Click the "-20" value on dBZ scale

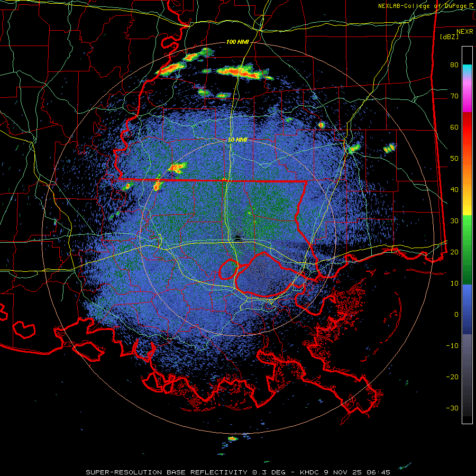pos(452,377)
